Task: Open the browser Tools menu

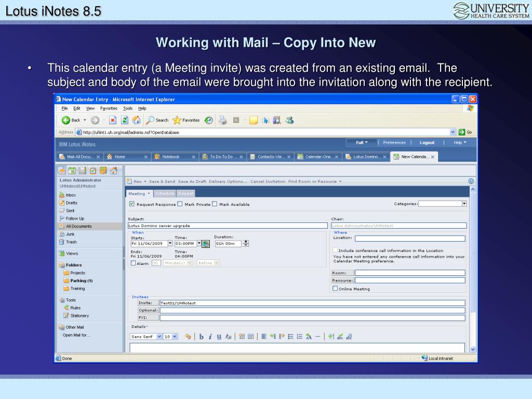Action: [128, 108]
